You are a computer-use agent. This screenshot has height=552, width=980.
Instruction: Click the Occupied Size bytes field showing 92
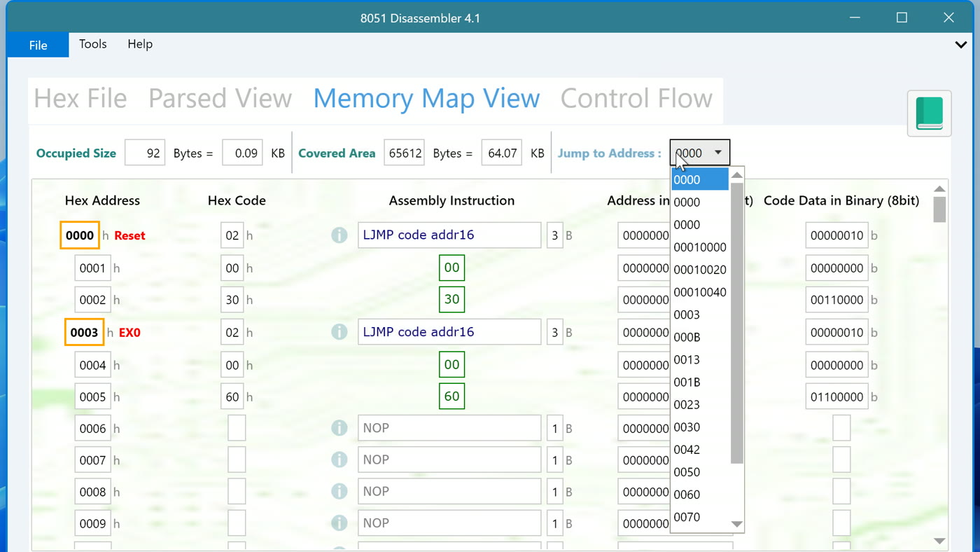tap(145, 153)
